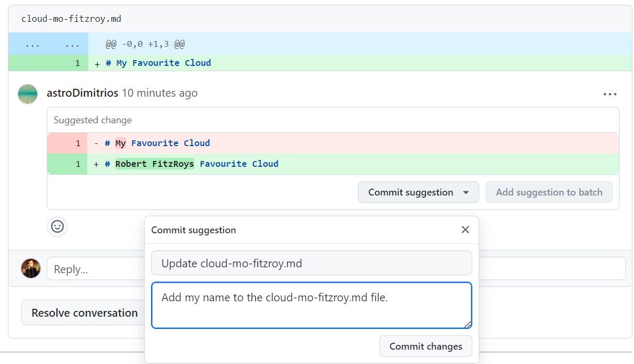Dismiss the Commit suggestion dialog with X
Screen dimensions: 634x364
[465, 230]
